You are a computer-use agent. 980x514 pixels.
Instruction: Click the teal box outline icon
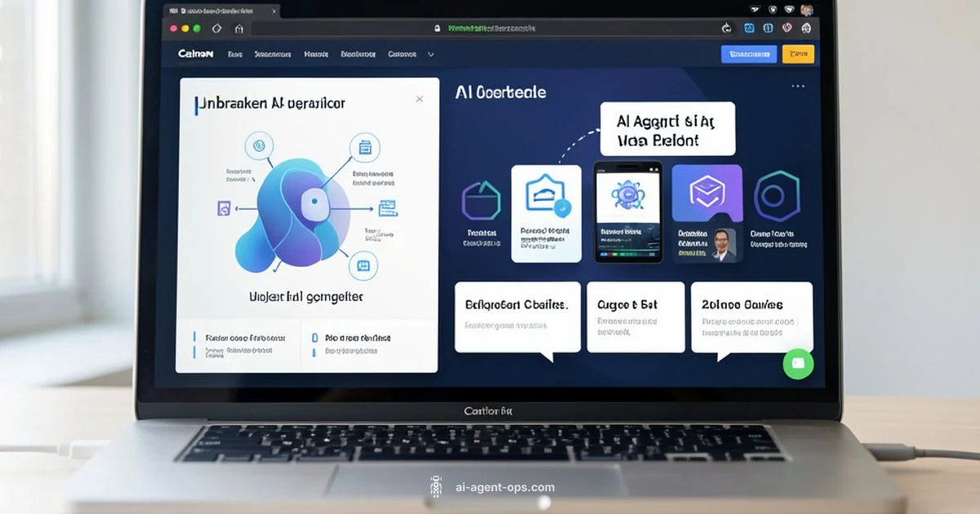tap(480, 202)
